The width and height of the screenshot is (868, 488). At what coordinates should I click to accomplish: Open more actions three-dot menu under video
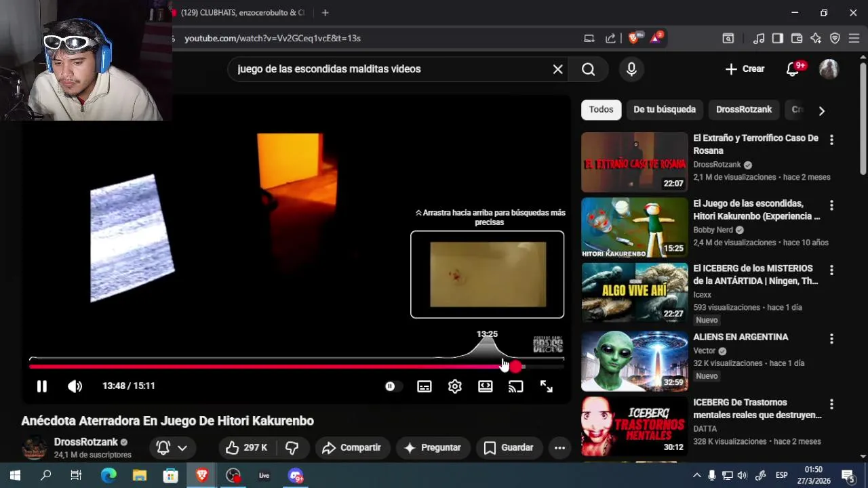(x=559, y=448)
